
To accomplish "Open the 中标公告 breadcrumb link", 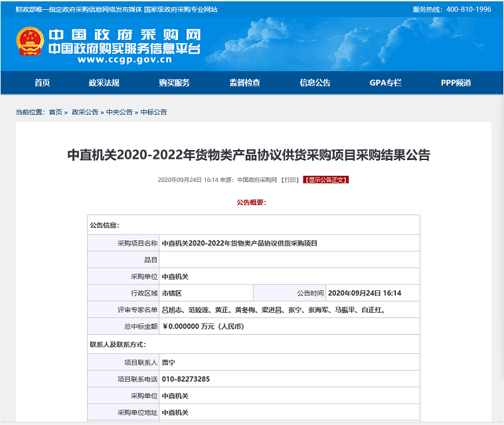I will [153, 112].
